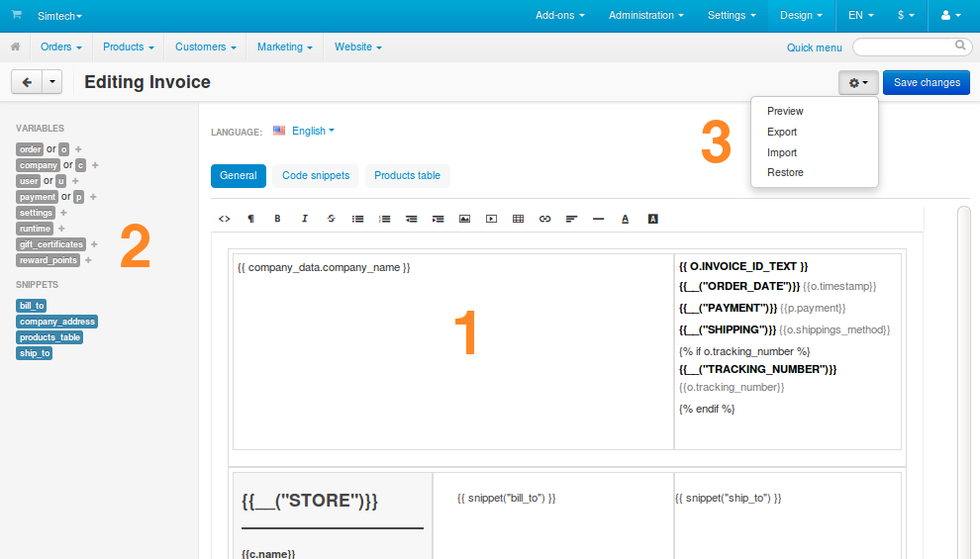Switch to the Products table tab
Screen dimensions: 980x559
pos(407,175)
